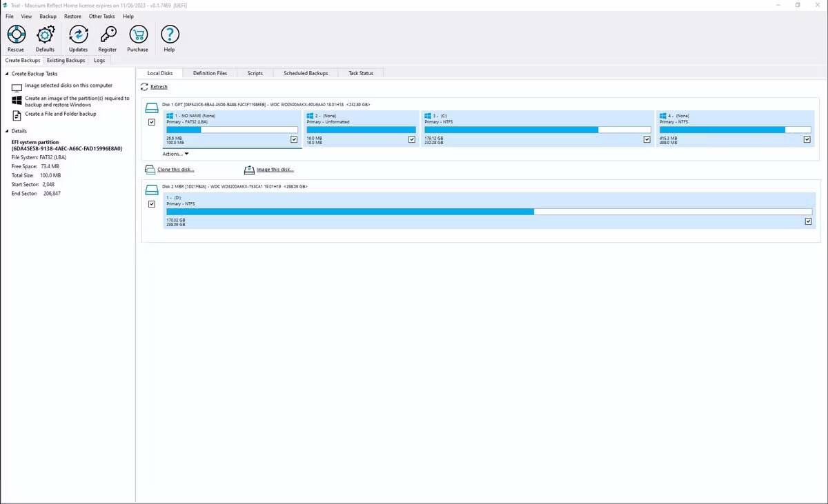Click the Clone this disk icon
Screen dimensions: 828x504
pos(150,170)
